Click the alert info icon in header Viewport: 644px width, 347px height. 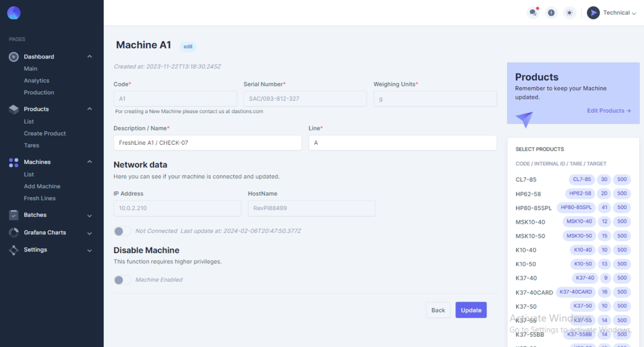point(551,13)
